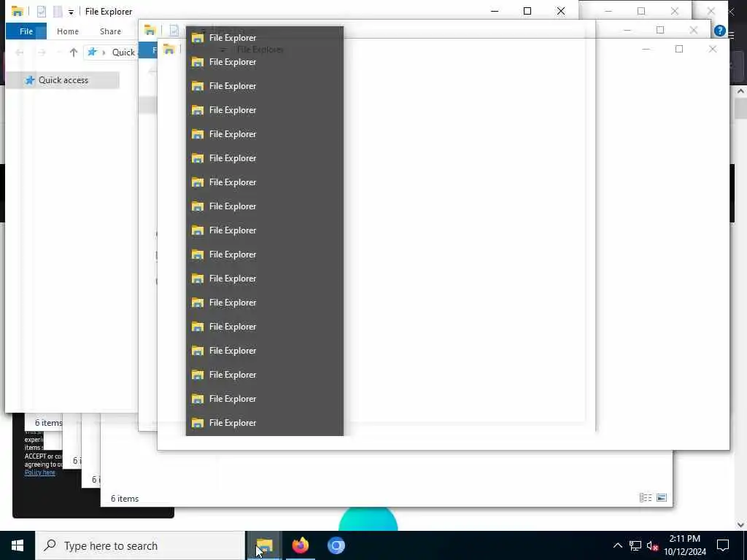Click the vertical scrollbar thumb on the right edge
The height and width of the screenshot is (560, 747).
click(740, 109)
